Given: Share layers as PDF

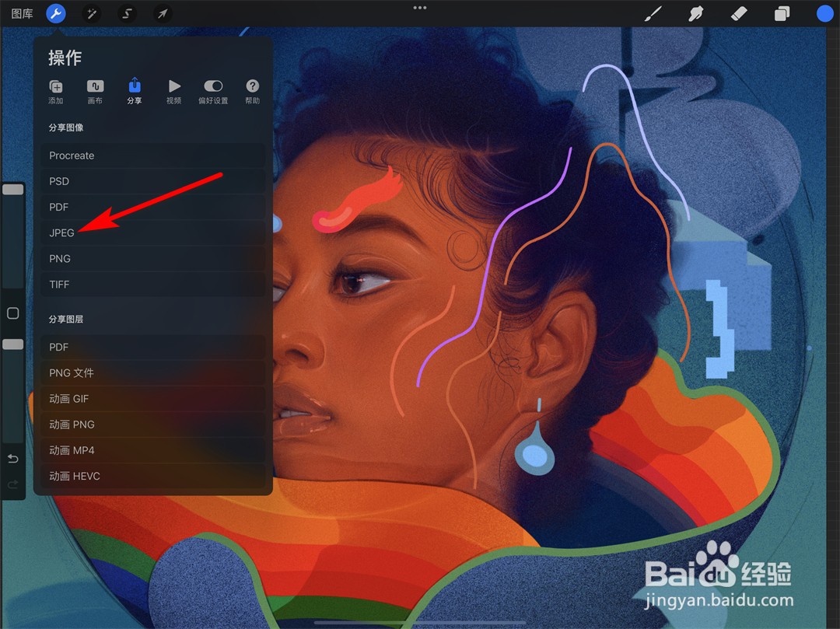Looking at the screenshot, I should point(152,347).
